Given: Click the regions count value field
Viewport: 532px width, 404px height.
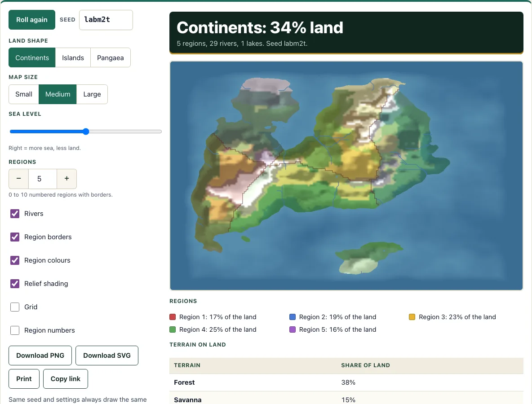Looking at the screenshot, I should point(42,179).
